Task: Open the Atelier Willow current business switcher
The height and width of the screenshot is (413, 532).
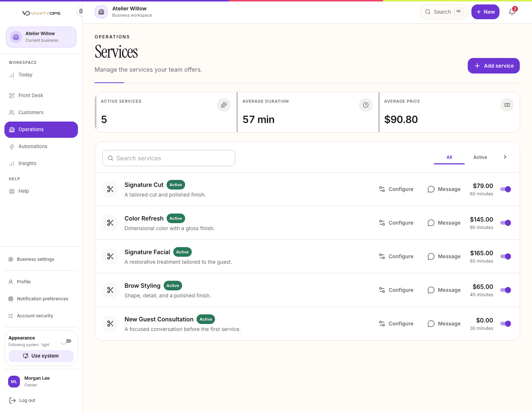Action: click(41, 37)
